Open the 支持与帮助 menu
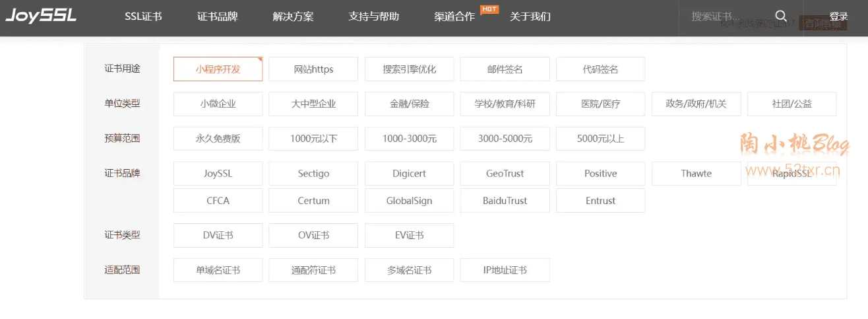868x319 pixels. tap(374, 17)
